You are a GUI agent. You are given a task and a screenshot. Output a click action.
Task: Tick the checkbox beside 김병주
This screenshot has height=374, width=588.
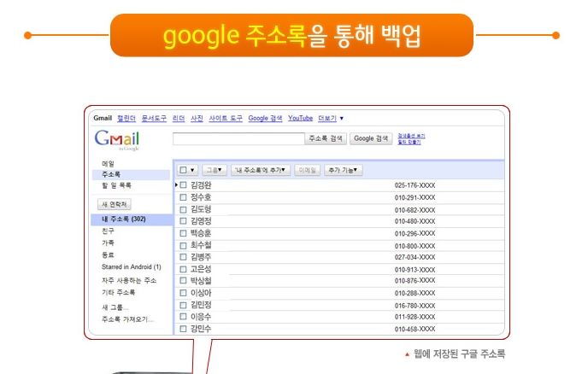(x=184, y=257)
